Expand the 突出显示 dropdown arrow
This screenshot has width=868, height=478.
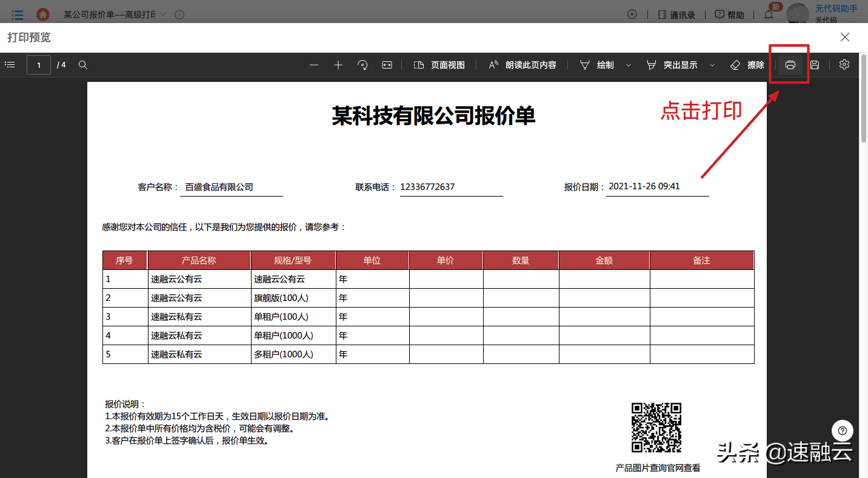[x=712, y=65]
